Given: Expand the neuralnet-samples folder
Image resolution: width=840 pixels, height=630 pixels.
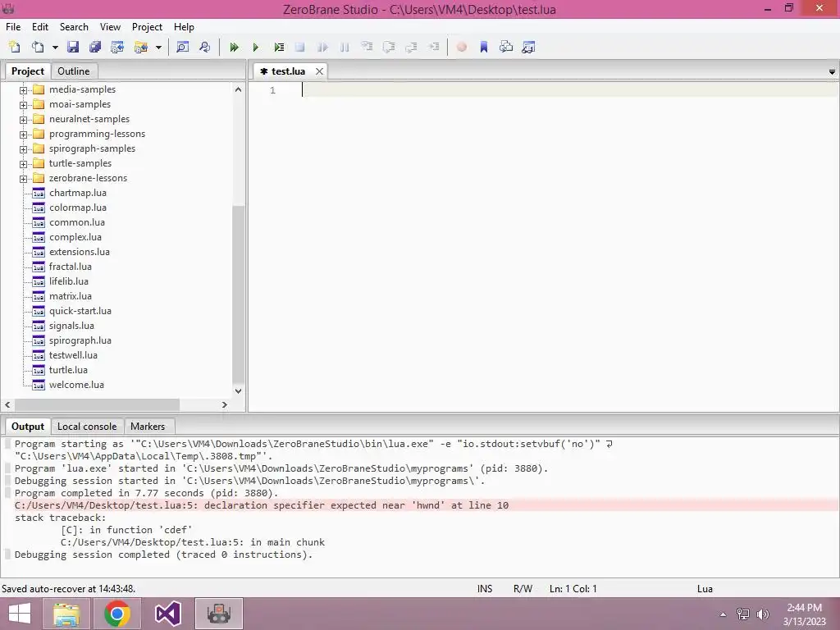Looking at the screenshot, I should click(x=23, y=120).
